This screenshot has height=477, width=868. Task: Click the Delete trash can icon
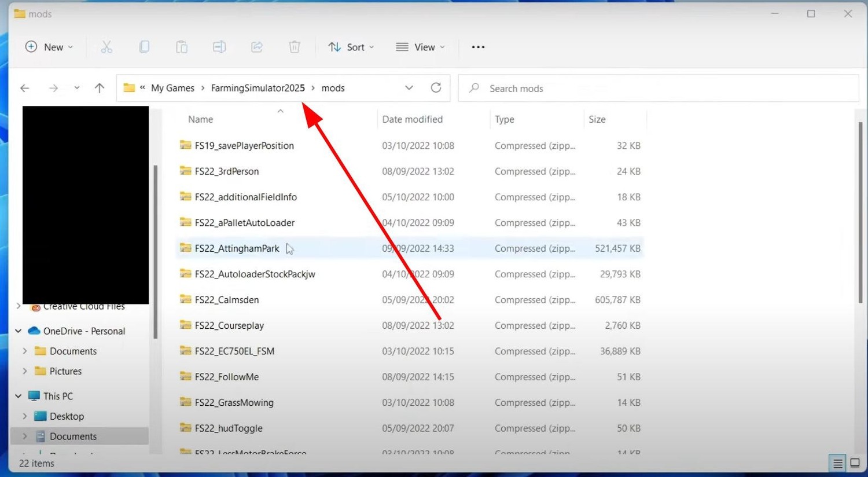click(x=295, y=47)
